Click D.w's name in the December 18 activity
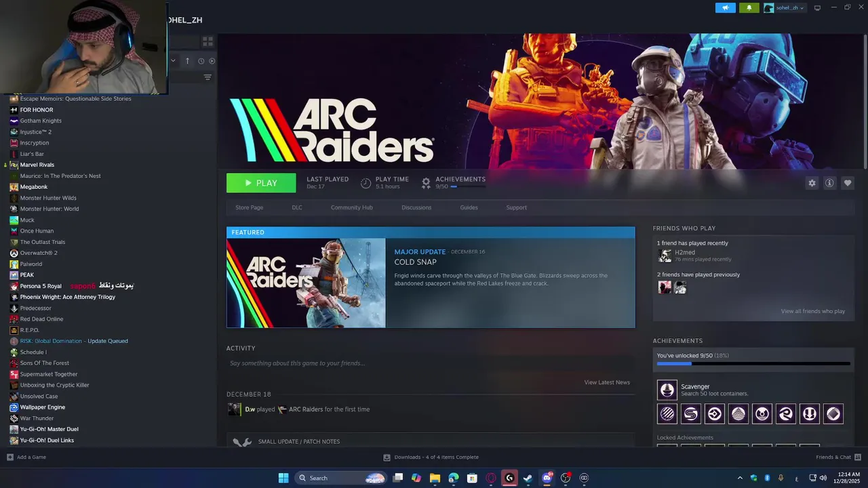Viewport: 868px width, 488px height. pos(250,409)
